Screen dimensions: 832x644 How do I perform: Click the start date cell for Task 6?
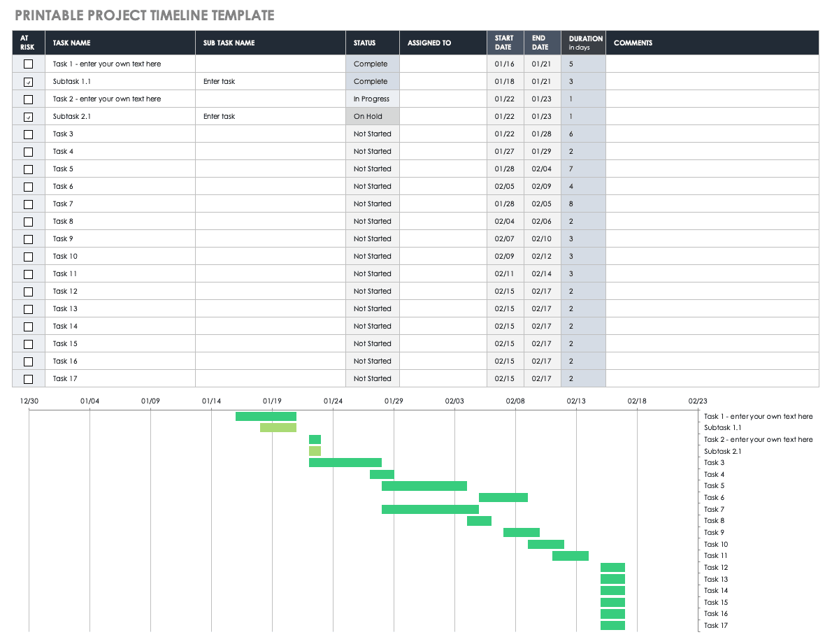504,187
